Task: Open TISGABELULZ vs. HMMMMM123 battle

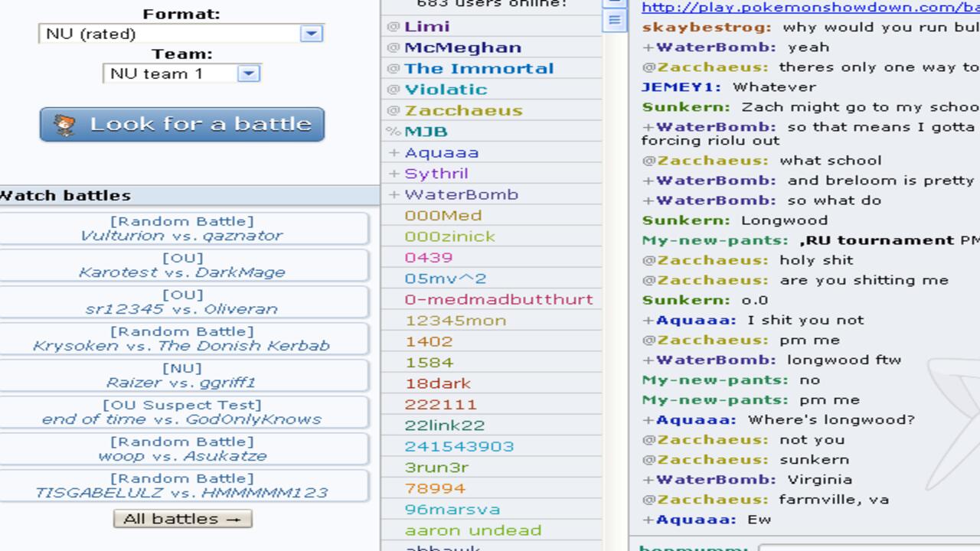Action: click(182, 486)
